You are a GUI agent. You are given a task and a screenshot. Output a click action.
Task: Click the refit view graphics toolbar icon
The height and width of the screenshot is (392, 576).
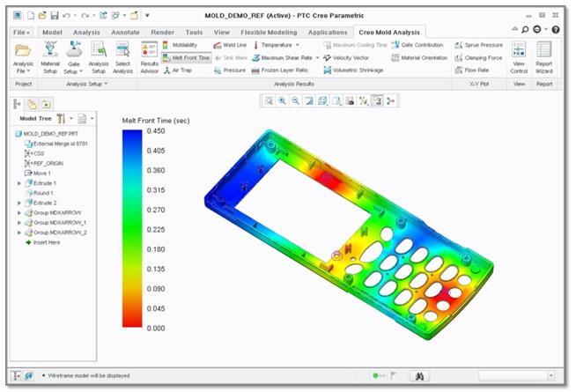coord(269,100)
